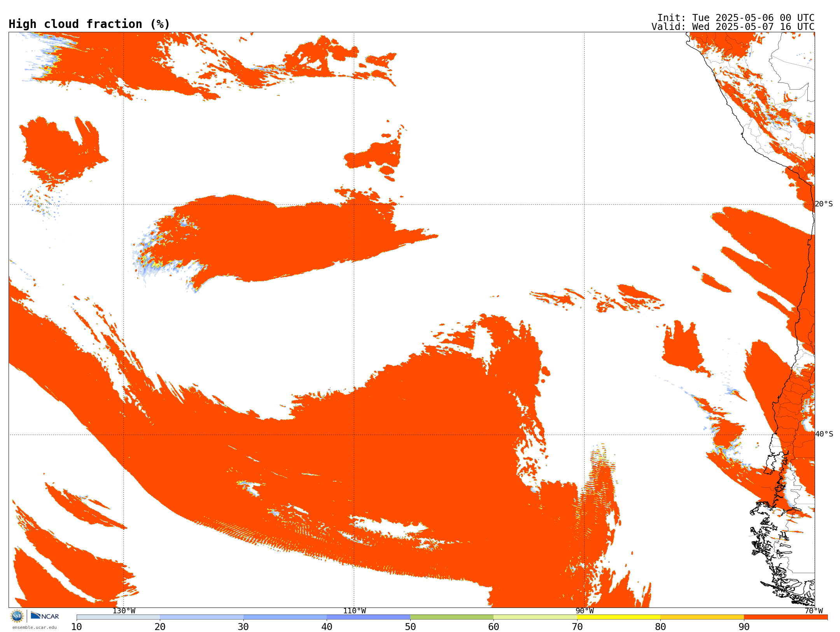Click the colorbar tick label 40
Image resolution: width=840 pixels, height=632 pixels.
(x=327, y=627)
